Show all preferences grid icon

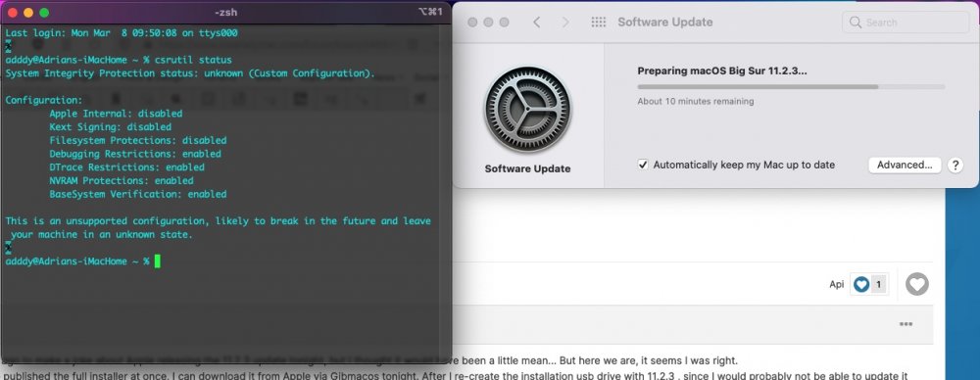[598, 23]
